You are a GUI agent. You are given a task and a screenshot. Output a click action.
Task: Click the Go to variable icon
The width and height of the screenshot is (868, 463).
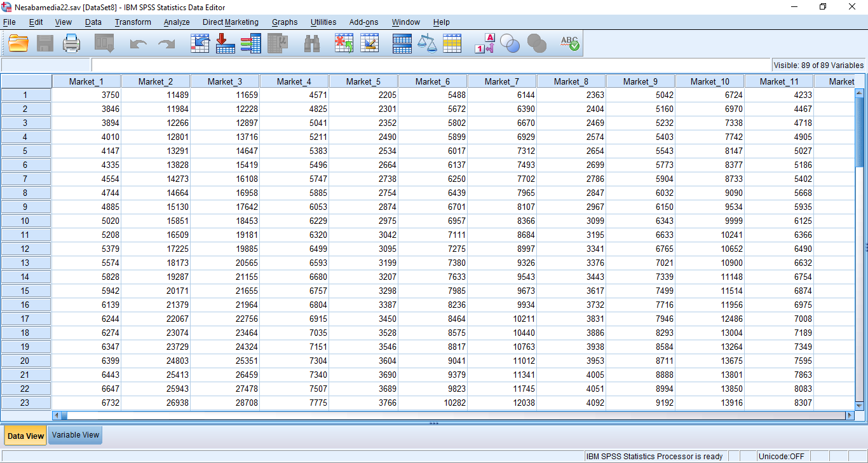[225, 43]
